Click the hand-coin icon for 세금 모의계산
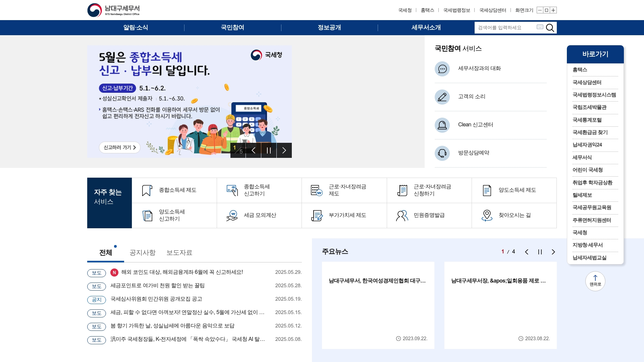 (x=232, y=216)
